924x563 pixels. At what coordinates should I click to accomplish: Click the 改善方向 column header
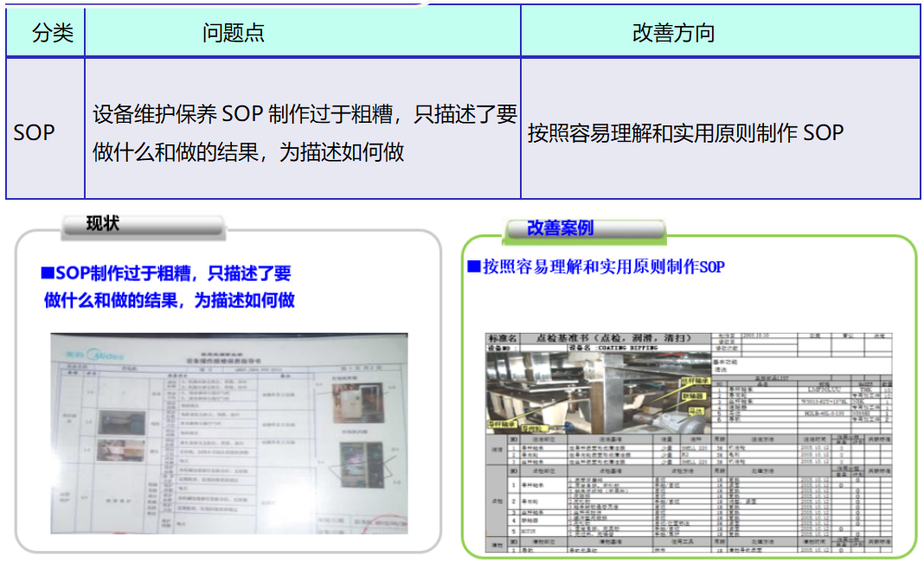pyautogui.click(x=673, y=34)
